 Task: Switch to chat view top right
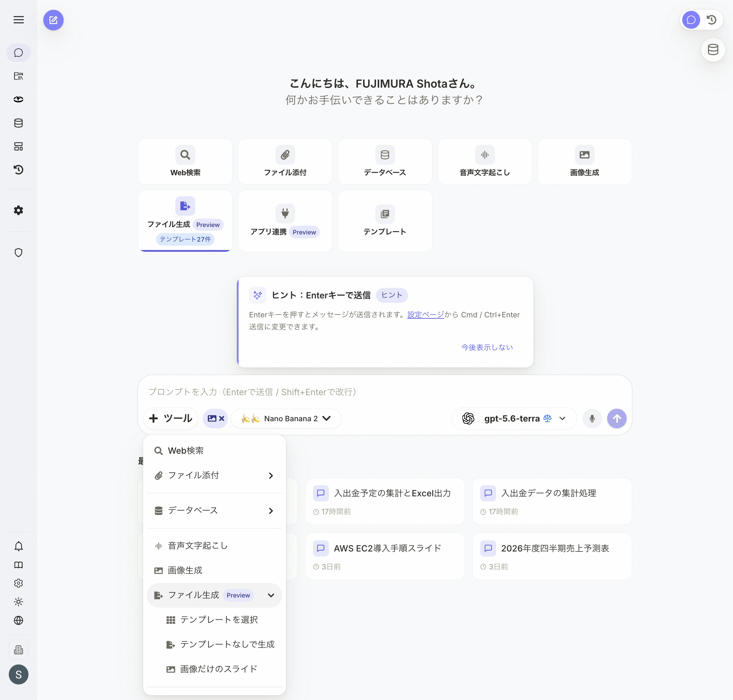click(x=691, y=20)
